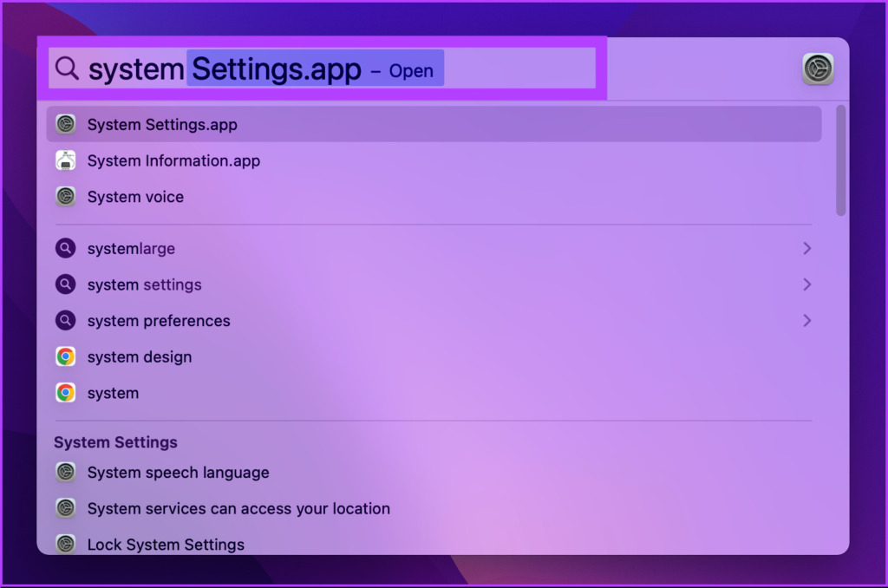Select System services can access your location
The image size is (888, 588).
tap(434, 508)
